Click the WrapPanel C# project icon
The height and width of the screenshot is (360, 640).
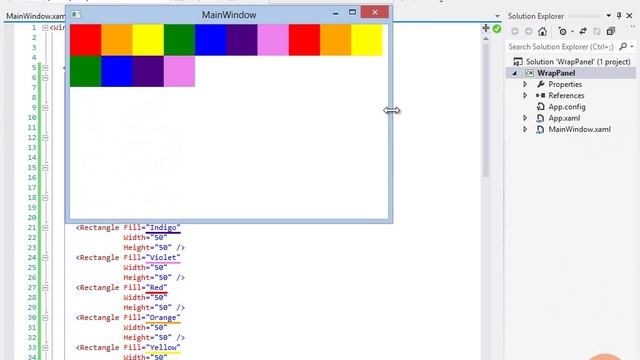click(x=529, y=73)
